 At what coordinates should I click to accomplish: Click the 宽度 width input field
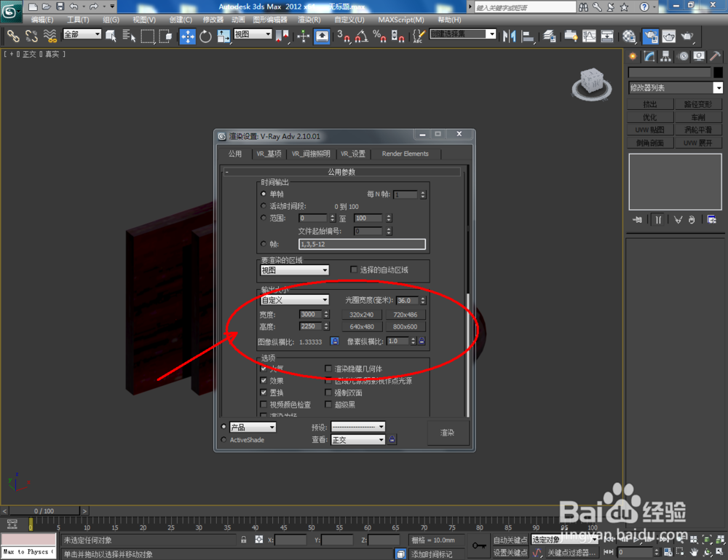point(311,315)
